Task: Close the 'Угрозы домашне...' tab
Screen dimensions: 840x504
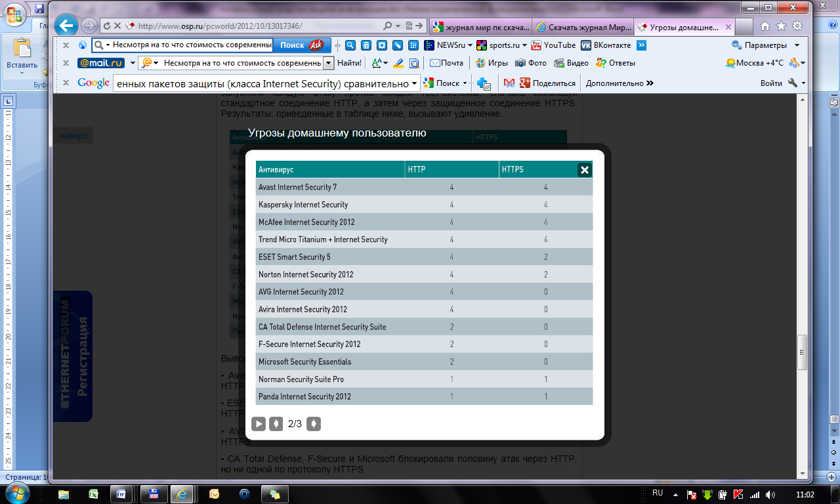Action: (x=728, y=27)
